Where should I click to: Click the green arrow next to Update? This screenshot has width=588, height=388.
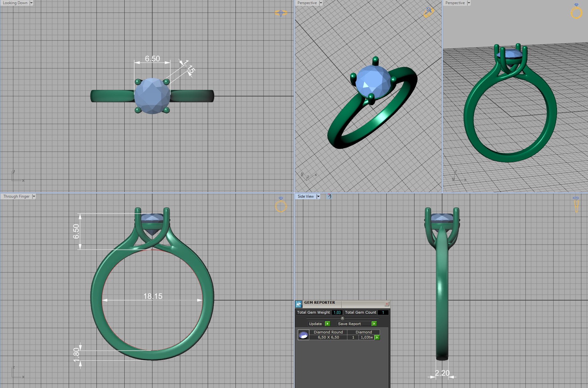click(327, 323)
